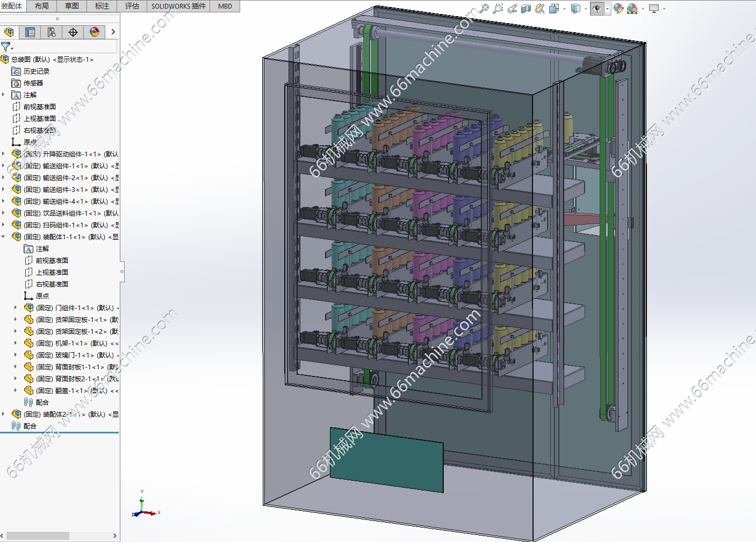Select the 背面封板1-1 tree item

pos(71,367)
